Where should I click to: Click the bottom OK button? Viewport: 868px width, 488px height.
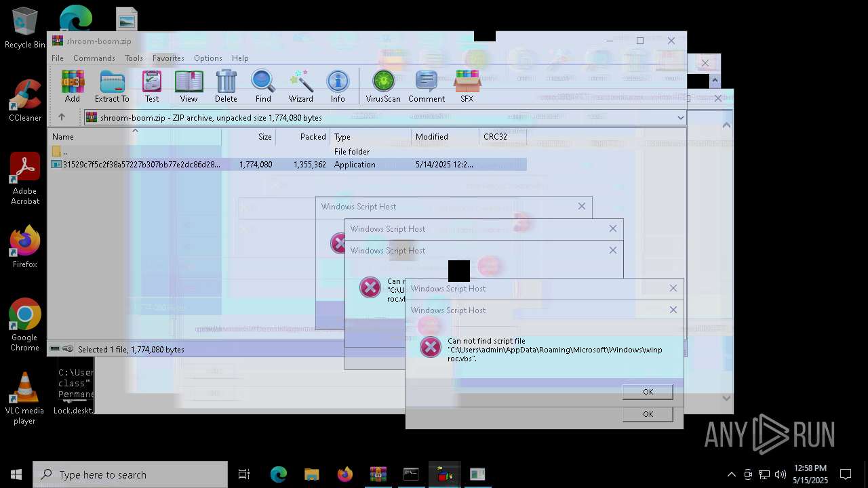(x=648, y=414)
